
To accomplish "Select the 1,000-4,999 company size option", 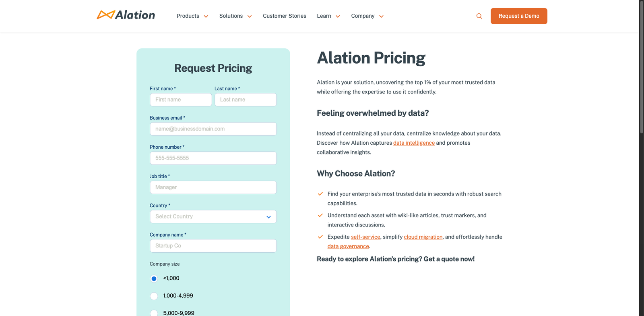I will pyautogui.click(x=154, y=296).
